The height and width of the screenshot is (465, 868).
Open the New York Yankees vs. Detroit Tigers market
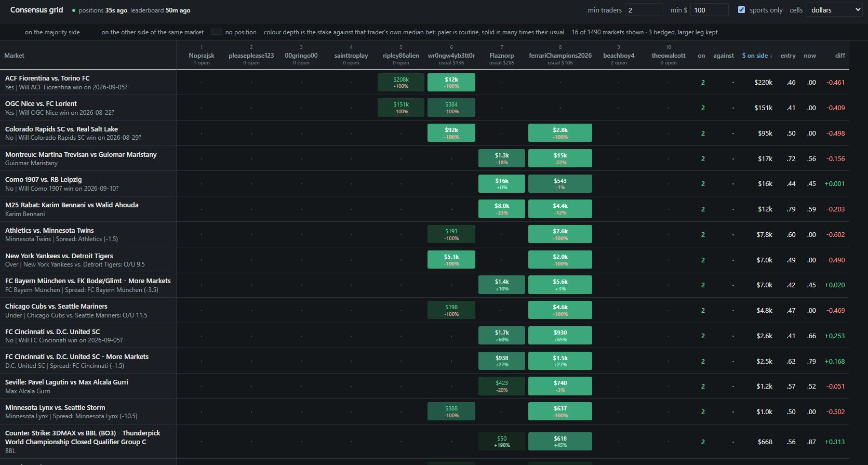pyautogui.click(x=59, y=256)
